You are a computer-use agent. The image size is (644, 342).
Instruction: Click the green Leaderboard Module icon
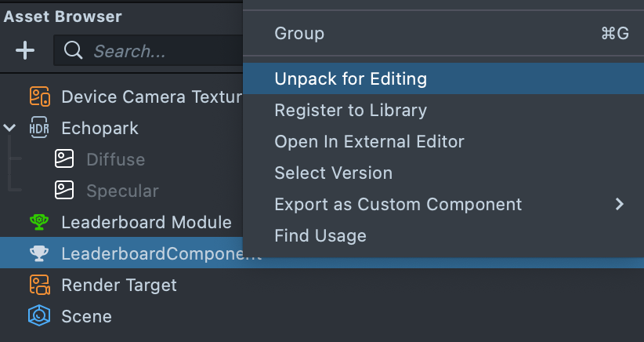click(x=39, y=222)
